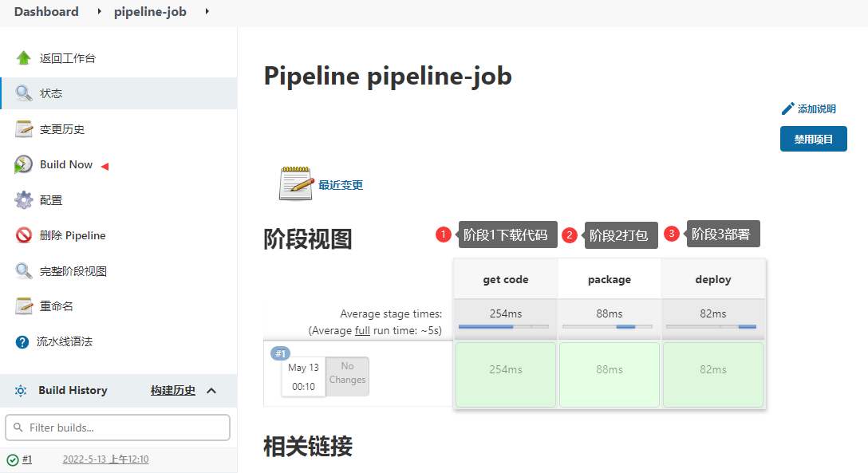
Task: Click the get code stage cell showing 254ms
Action: pyautogui.click(x=506, y=375)
